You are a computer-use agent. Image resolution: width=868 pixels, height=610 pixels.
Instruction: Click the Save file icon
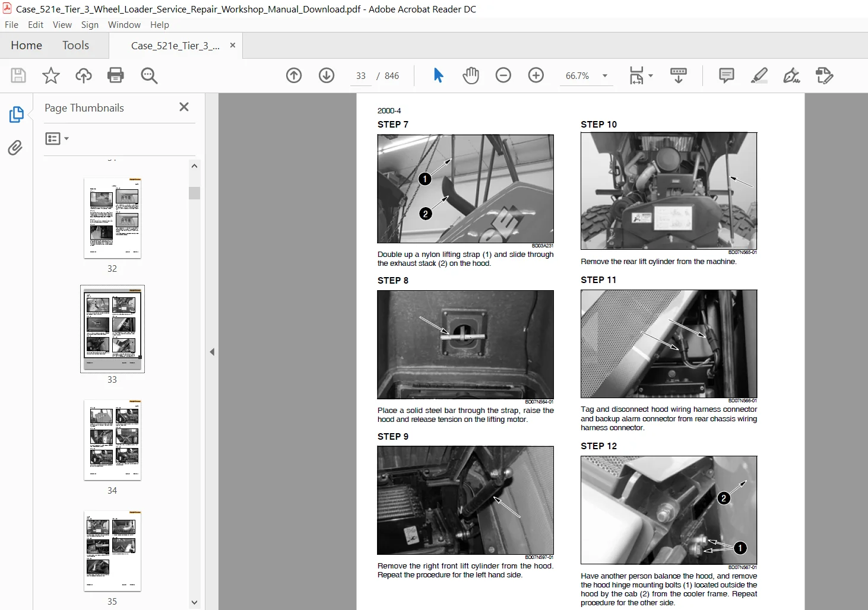pyautogui.click(x=18, y=75)
